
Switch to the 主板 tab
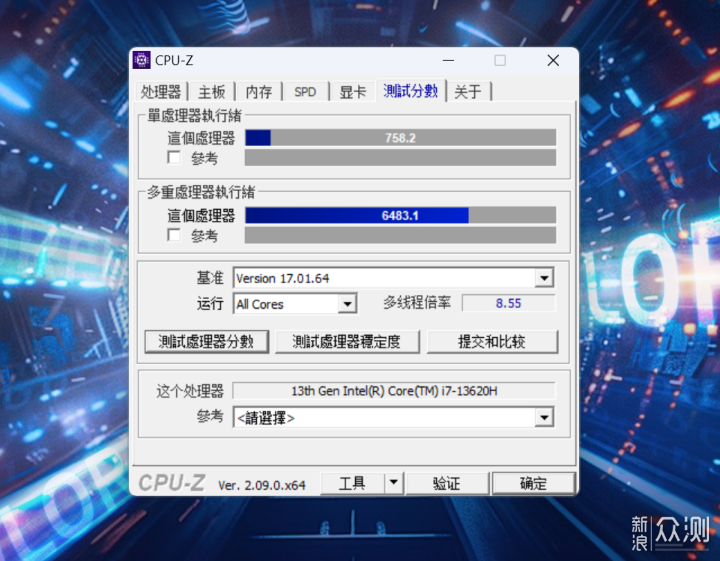coord(212,92)
